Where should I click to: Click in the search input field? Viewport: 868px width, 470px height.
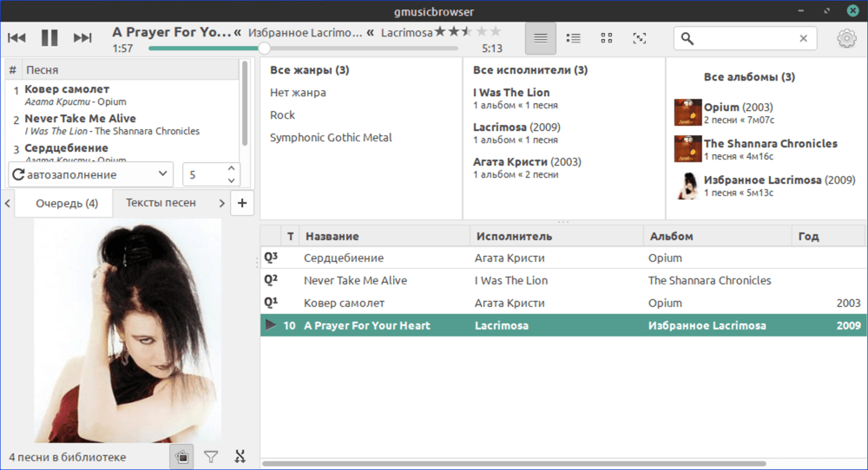click(745, 38)
